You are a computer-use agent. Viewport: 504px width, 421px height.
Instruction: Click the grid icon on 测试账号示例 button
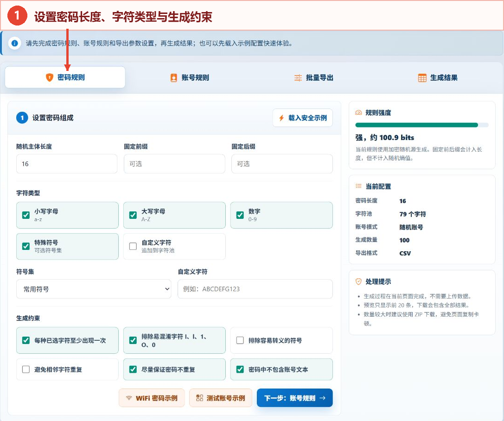click(200, 398)
